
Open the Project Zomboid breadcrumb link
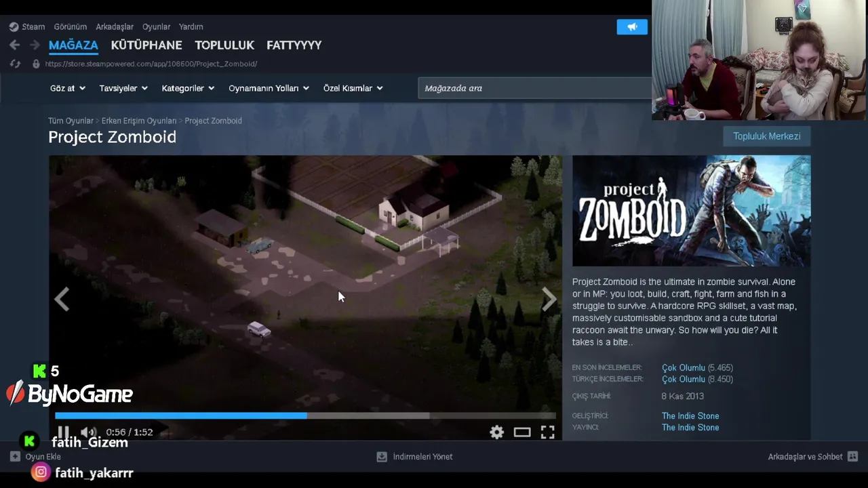coord(213,121)
